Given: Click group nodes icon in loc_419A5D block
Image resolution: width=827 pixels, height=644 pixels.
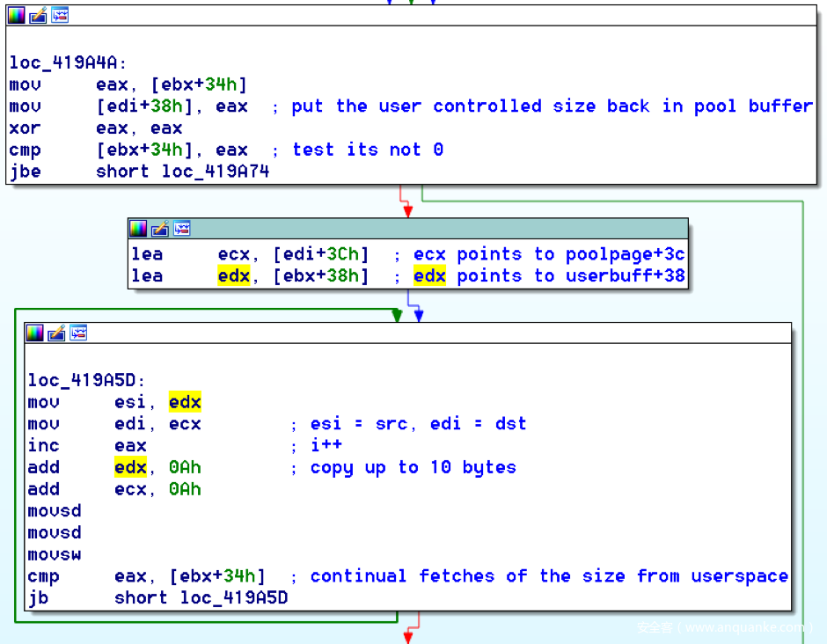Looking at the screenshot, I should point(77,333).
